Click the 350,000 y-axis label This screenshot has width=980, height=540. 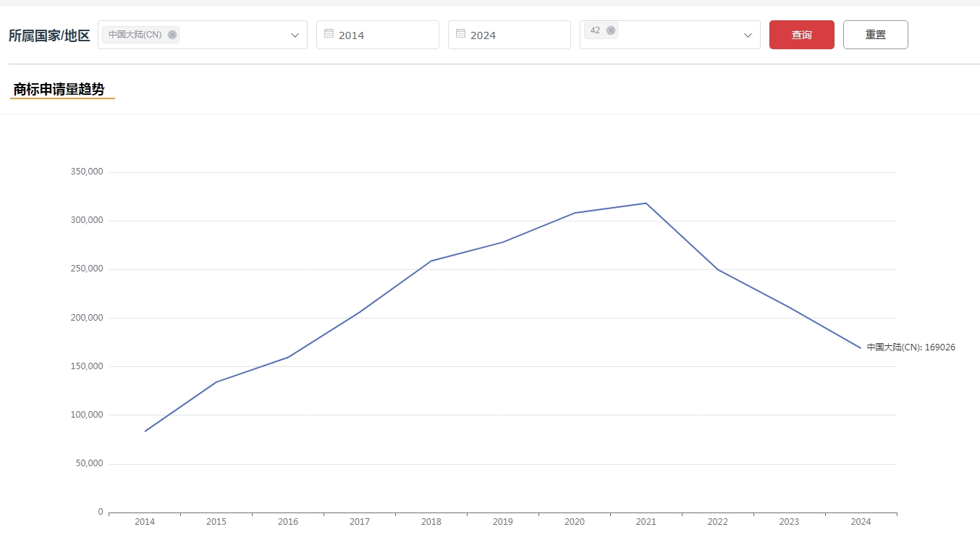click(x=87, y=172)
